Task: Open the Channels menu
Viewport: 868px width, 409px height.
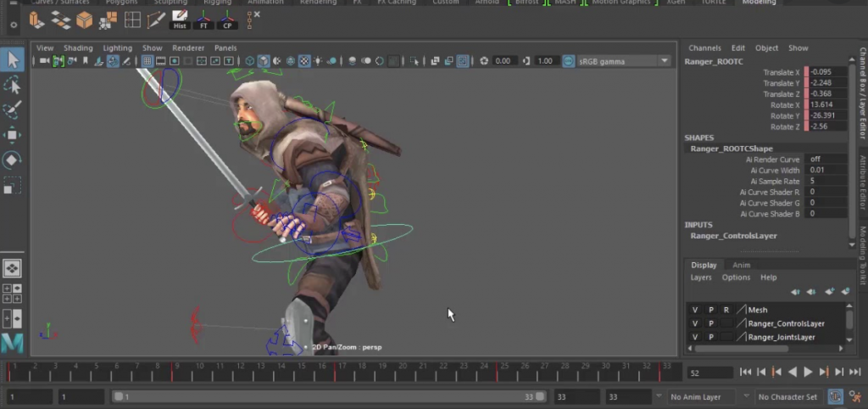Action: [x=704, y=48]
